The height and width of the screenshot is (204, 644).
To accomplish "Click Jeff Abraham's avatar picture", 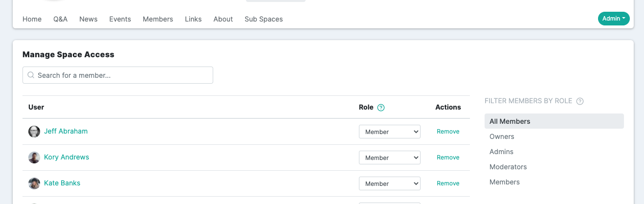I will point(34,132).
